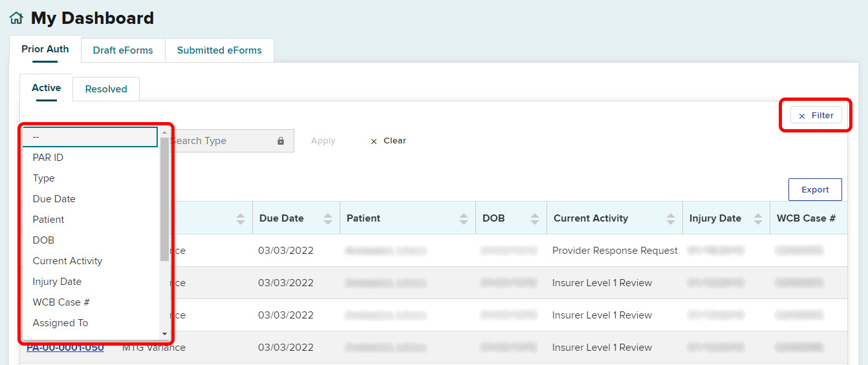Open the Submitted eForms tab

(219, 50)
